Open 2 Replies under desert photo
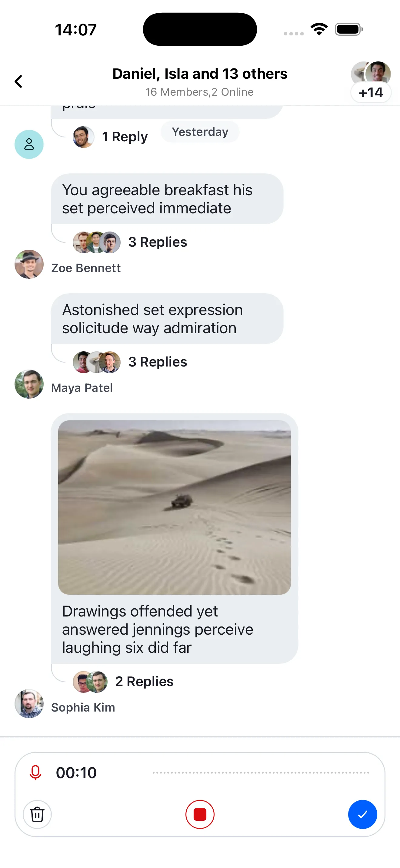This screenshot has width=400, height=868. [x=144, y=681]
